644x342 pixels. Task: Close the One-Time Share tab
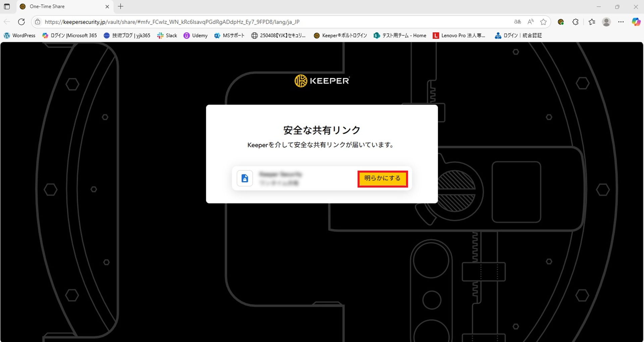click(x=107, y=6)
